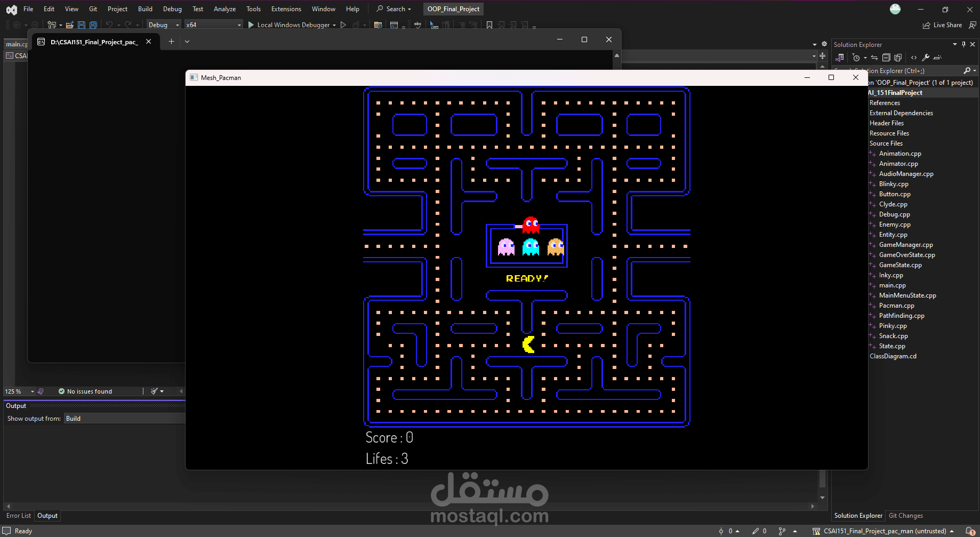The image size is (980, 537).
Task: Open console tab list chevron dropdown
Action: [187, 42]
